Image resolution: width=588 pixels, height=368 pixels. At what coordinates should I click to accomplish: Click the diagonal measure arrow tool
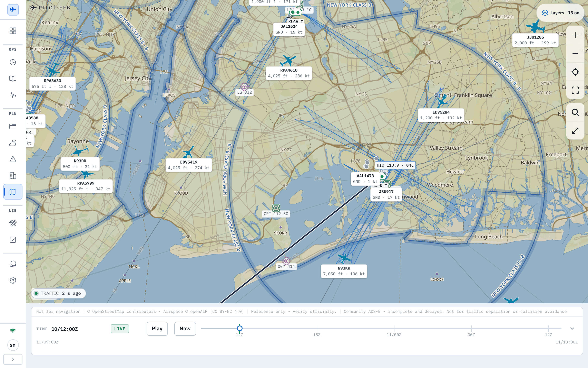tap(575, 131)
